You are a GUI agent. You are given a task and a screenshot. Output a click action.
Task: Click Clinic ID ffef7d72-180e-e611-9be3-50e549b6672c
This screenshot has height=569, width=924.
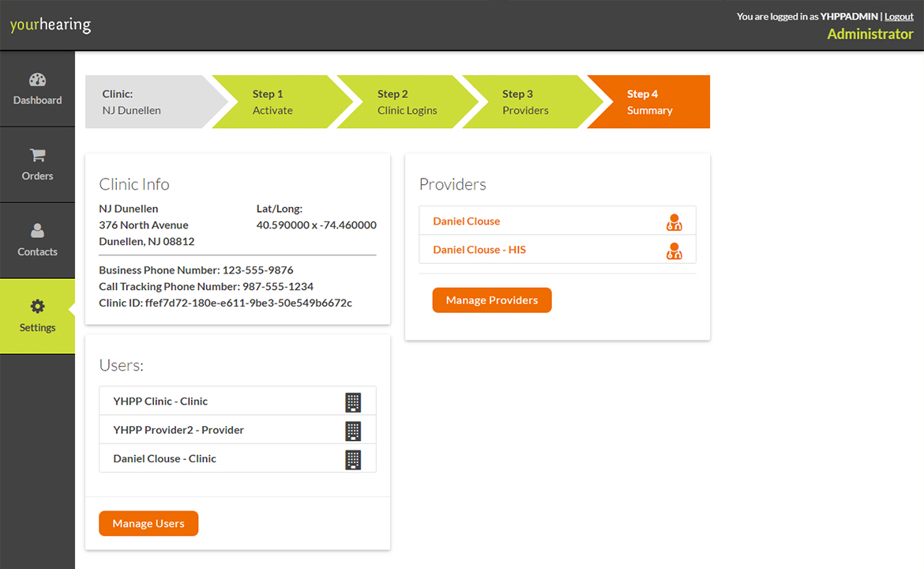[225, 303]
